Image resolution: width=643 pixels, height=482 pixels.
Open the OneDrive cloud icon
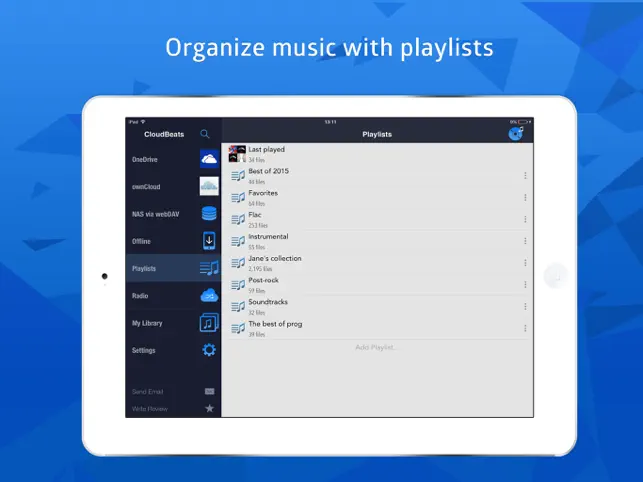tap(209, 159)
